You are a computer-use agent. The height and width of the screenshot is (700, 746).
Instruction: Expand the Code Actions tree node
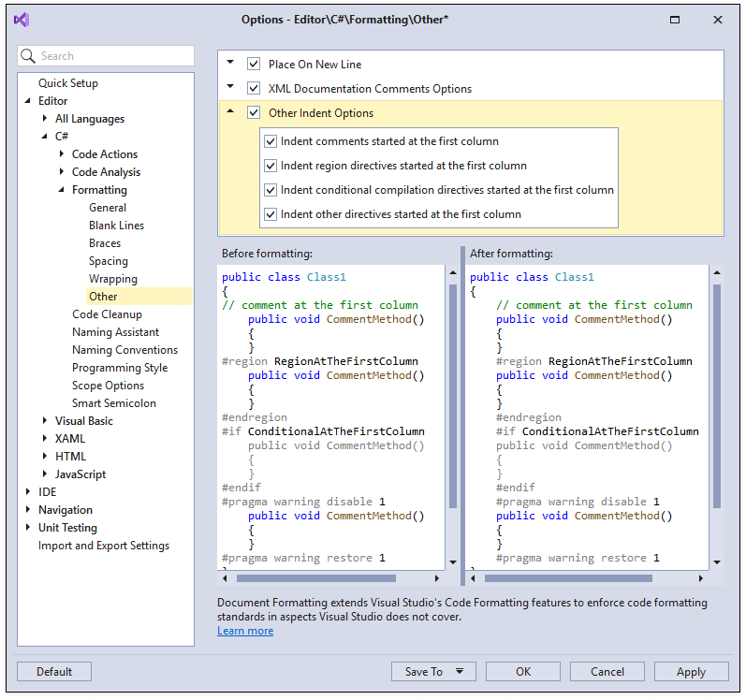click(62, 154)
